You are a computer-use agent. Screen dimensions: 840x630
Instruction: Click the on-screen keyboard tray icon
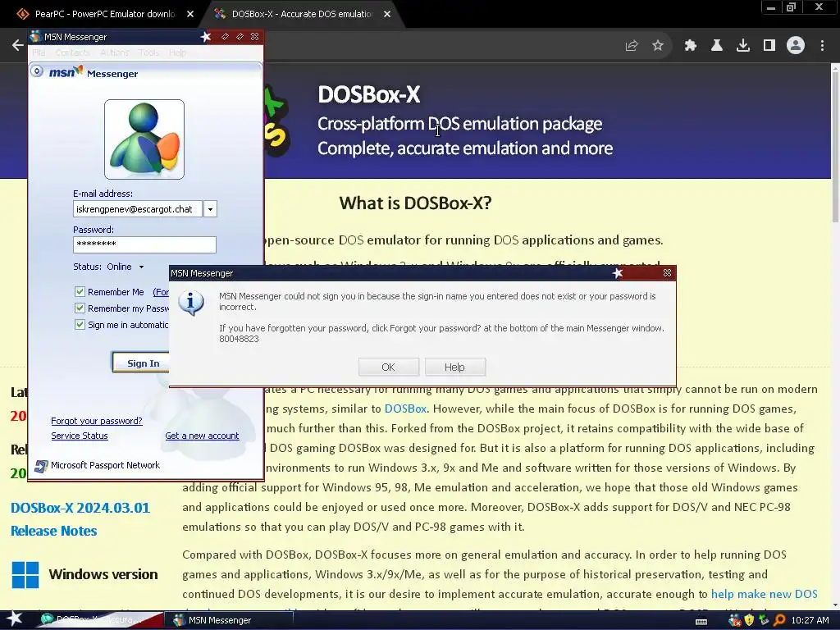(701, 621)
